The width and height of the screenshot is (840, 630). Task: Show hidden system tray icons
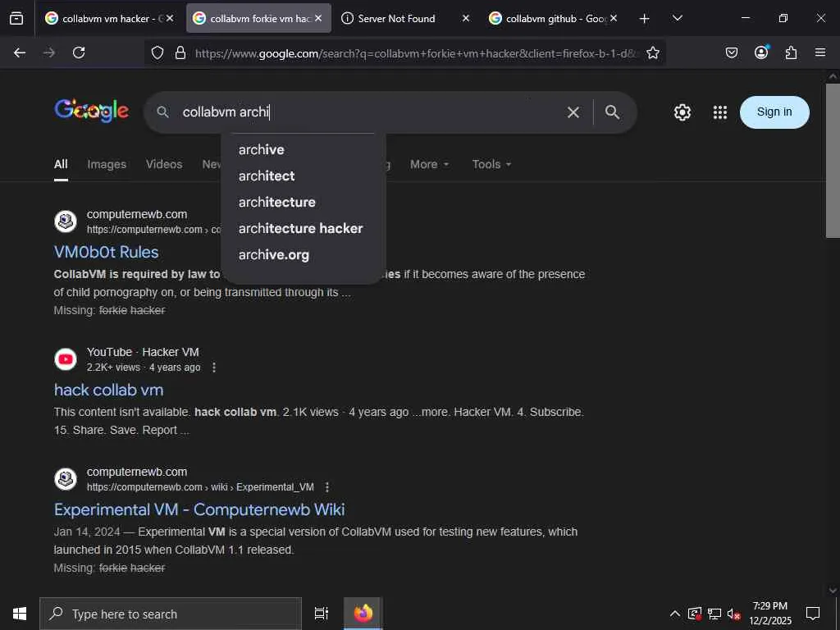(x=675, y=614)
